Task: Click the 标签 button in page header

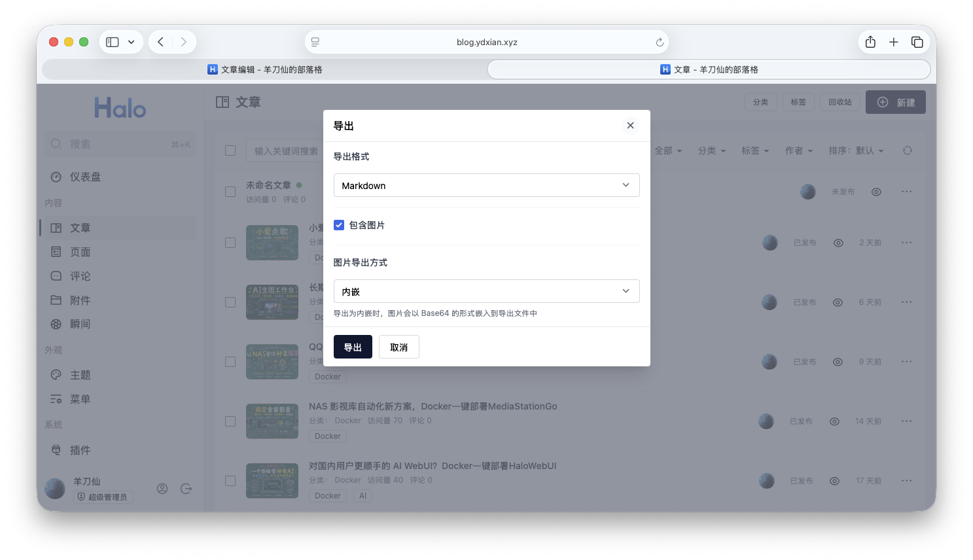Action: (798, 102)
